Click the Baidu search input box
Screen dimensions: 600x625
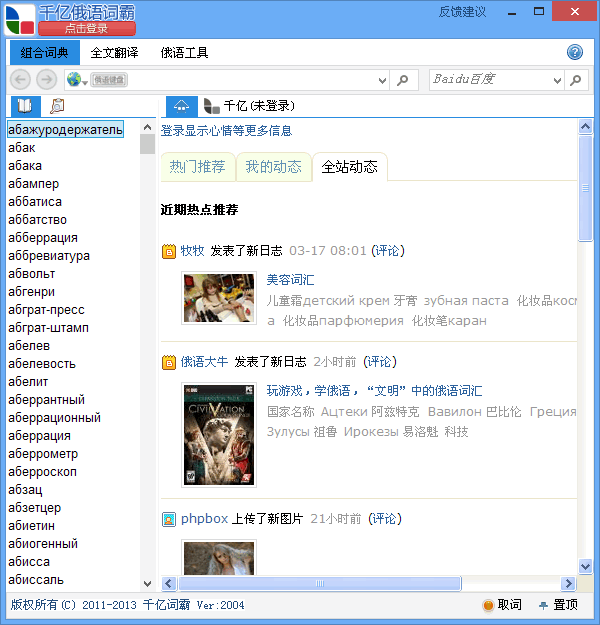pos(490,80)
